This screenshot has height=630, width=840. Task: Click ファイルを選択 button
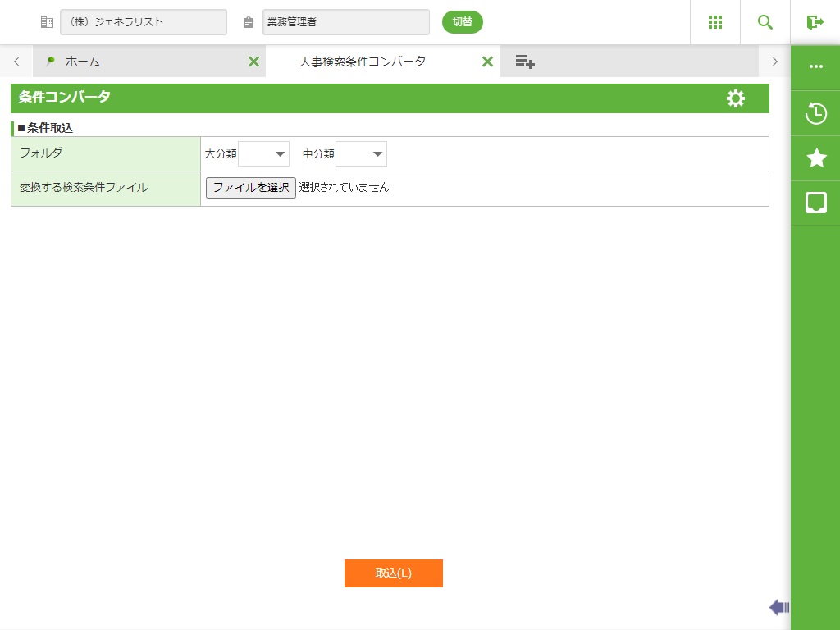[x=251, y=188]
